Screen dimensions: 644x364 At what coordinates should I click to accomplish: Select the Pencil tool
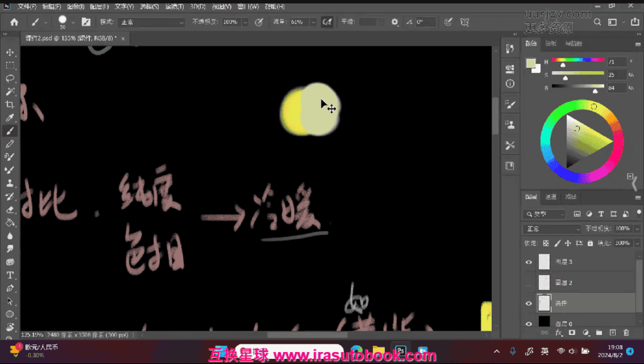click(x=10, y=144)
